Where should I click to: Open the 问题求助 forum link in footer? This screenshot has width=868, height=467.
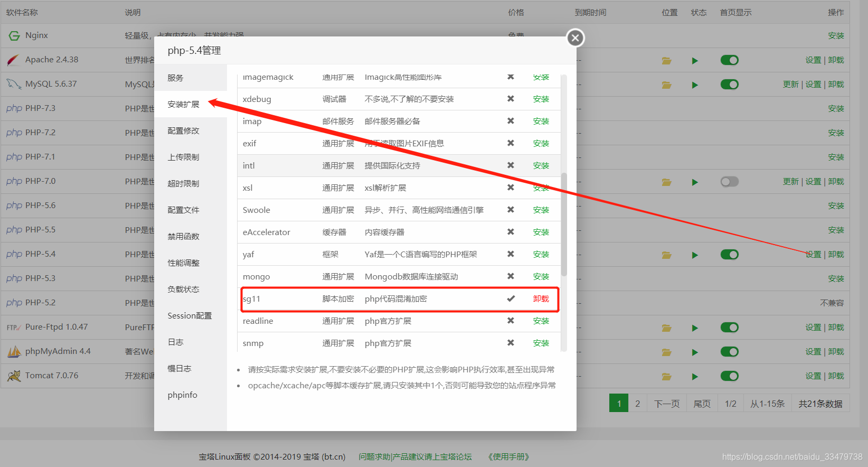tap(415, 456)
